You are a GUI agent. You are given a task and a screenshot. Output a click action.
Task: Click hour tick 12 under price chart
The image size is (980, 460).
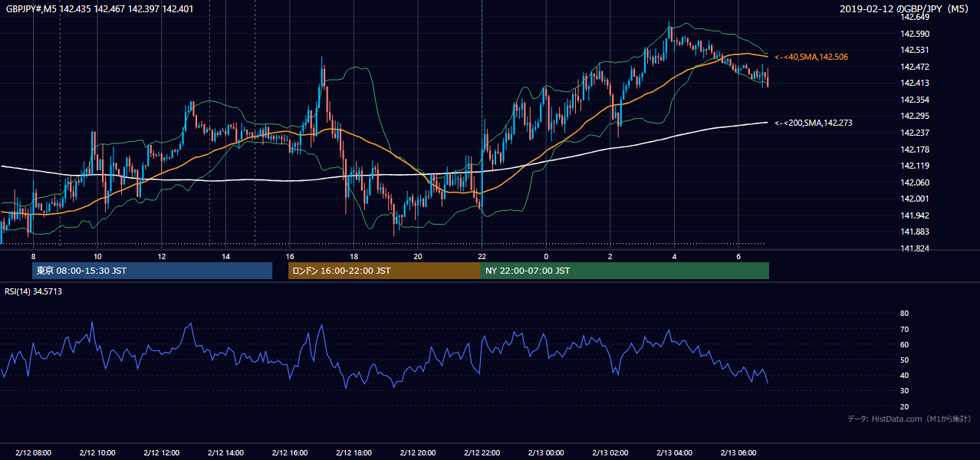161,255
